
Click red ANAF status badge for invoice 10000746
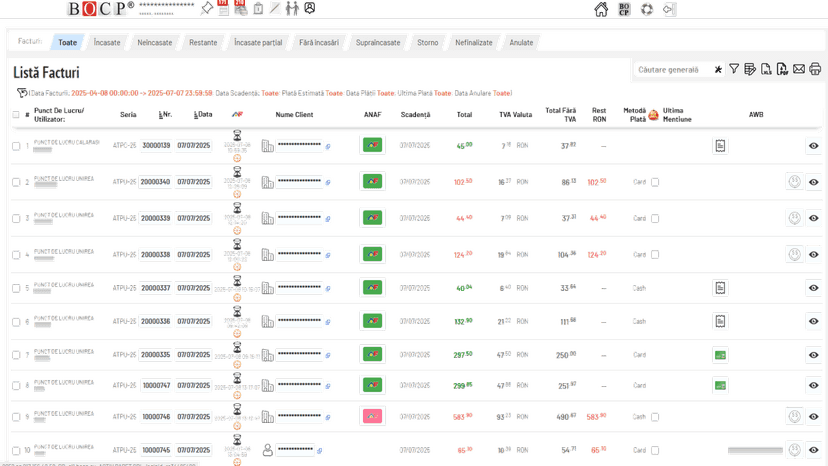point(372,416)
